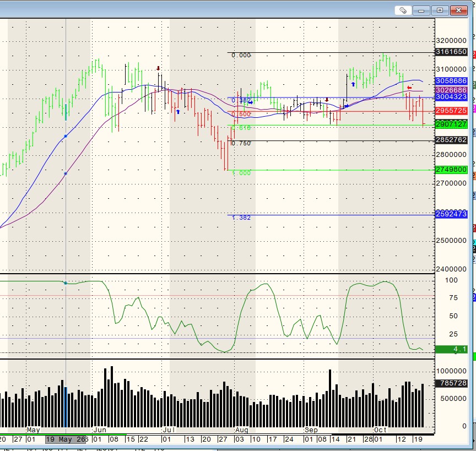This screenshot has height=451, width=476.
Task: Select the blue up arrow signal in late September
Action: point(353,84)
